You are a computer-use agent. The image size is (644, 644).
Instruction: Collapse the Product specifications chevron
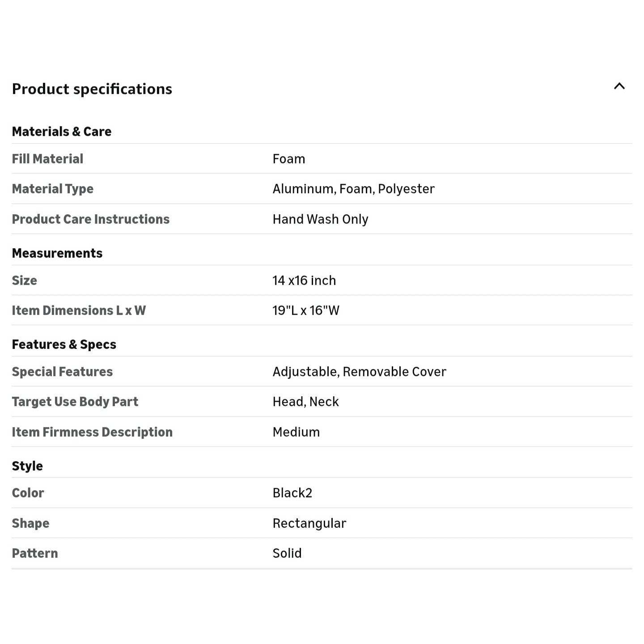click(619, 86)
